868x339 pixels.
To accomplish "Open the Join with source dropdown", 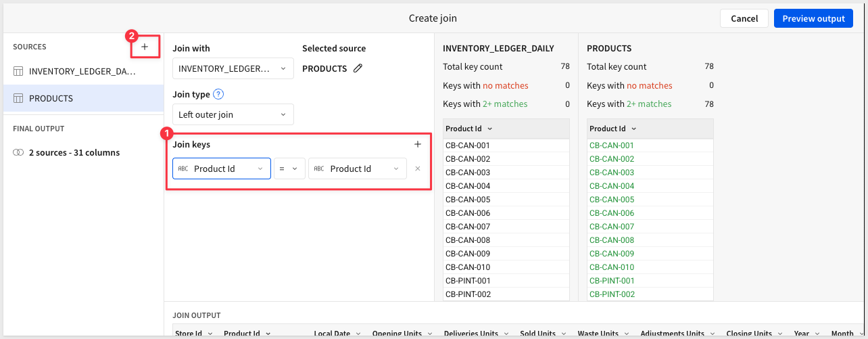I will 233,68.
